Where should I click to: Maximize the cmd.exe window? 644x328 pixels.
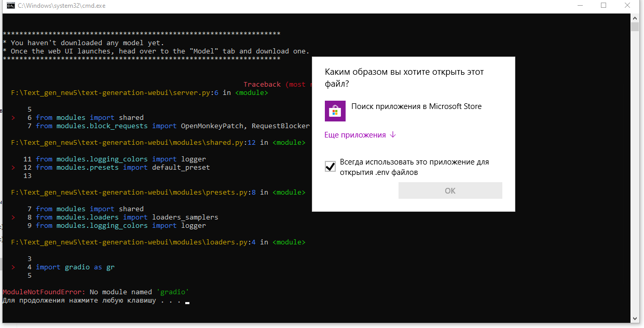click(604, 6)
